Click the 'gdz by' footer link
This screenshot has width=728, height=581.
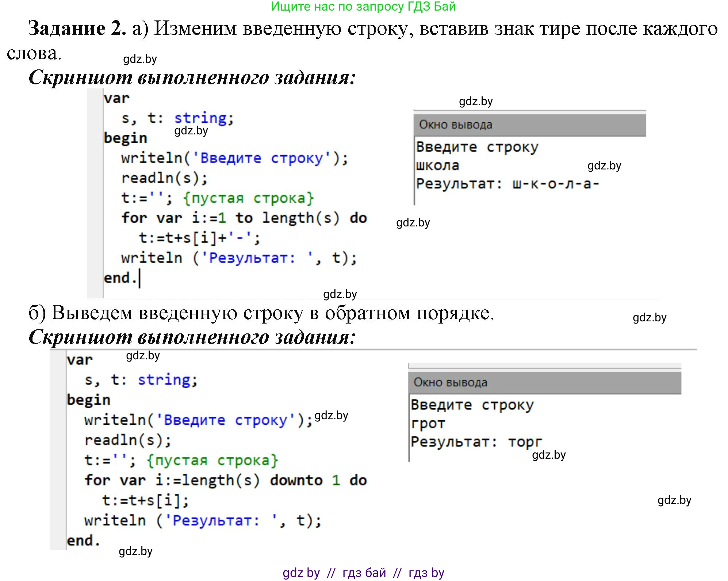pyautogui.click(x=301, y=573)
